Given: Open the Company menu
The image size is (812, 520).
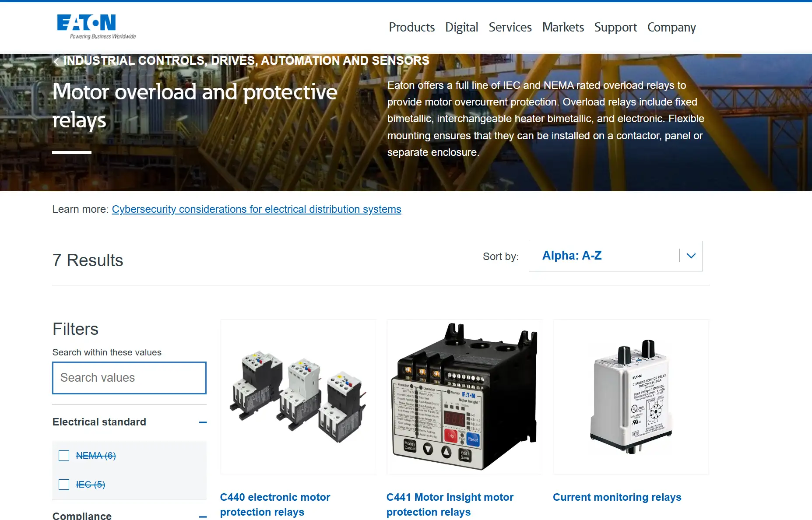Looking at the screenshot, I should (671, 27).
